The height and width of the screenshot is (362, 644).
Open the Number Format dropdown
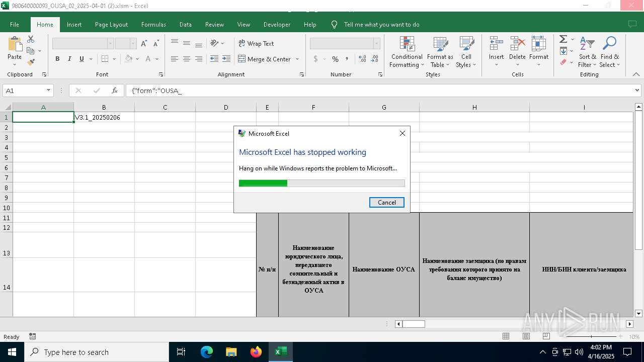point(376,44)
